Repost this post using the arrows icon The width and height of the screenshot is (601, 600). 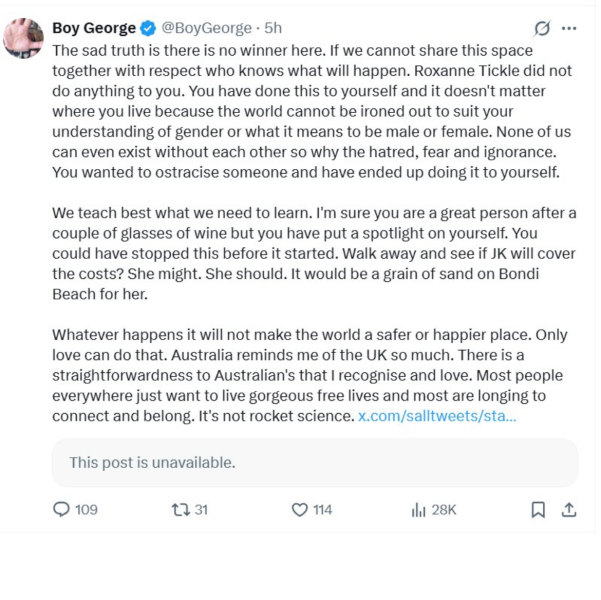180,510
